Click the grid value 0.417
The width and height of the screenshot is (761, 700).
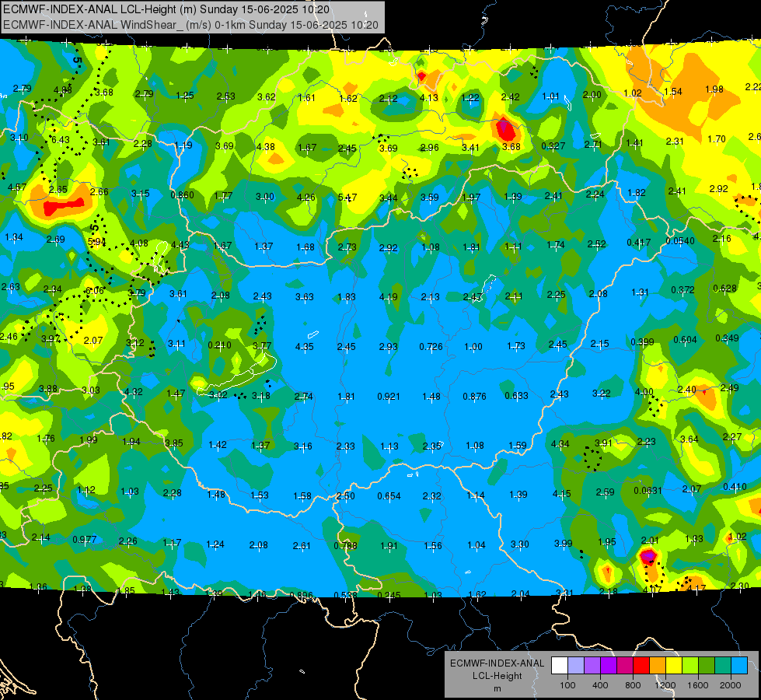pyautogui.click(x=639, y=243)
